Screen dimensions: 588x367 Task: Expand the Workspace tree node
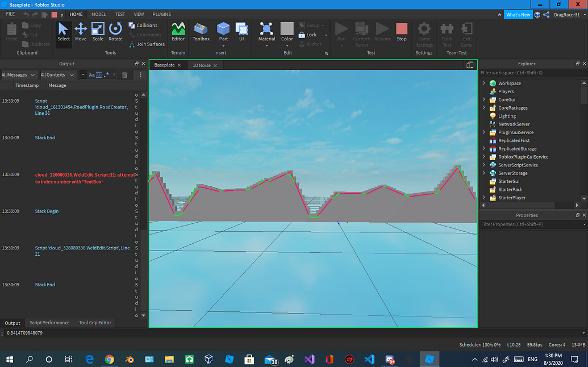point(483,83)
